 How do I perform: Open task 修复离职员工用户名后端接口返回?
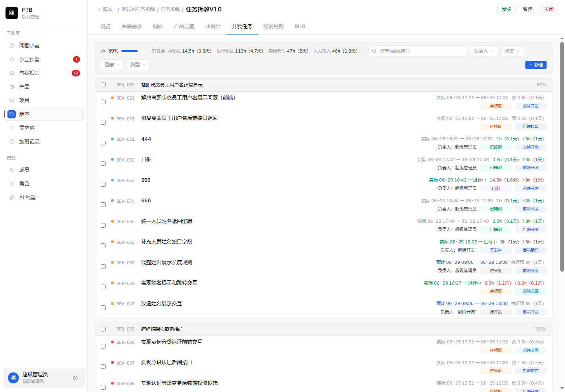pos(179,118)
